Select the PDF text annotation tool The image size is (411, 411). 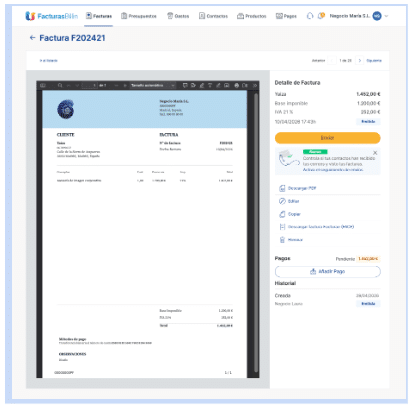210,85
